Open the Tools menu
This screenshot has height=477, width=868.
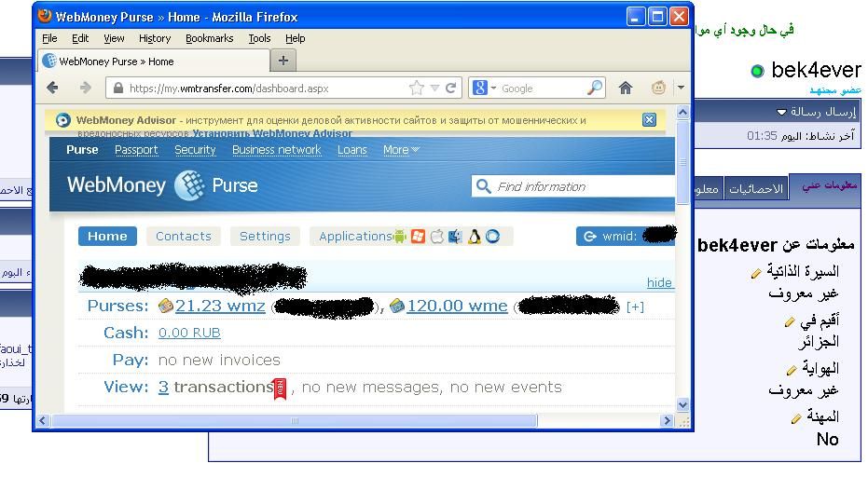(x=259, y=38)
